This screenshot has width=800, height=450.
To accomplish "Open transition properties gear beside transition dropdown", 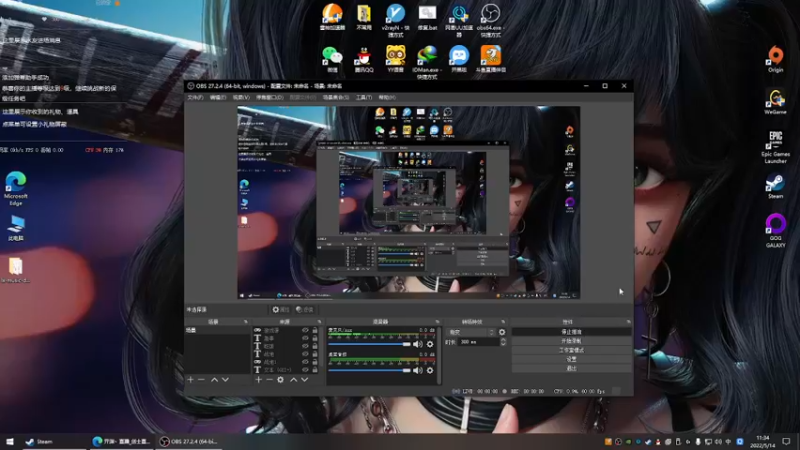I will pos(502,332).
